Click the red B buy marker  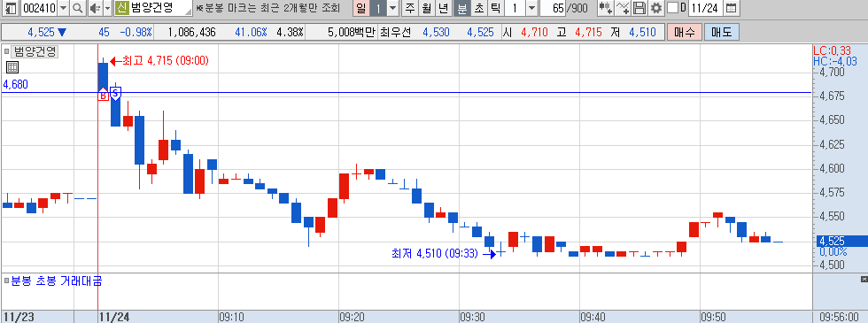(103, 96)
